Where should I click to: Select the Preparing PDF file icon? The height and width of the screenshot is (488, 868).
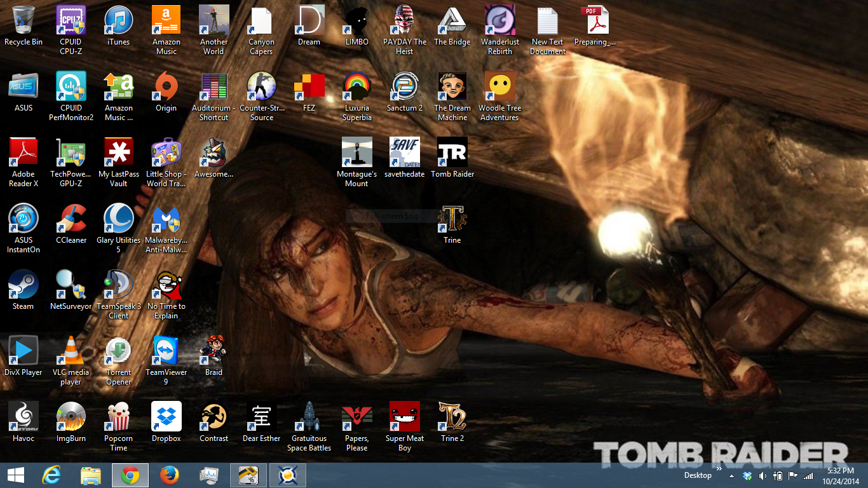tap(595, 20)
